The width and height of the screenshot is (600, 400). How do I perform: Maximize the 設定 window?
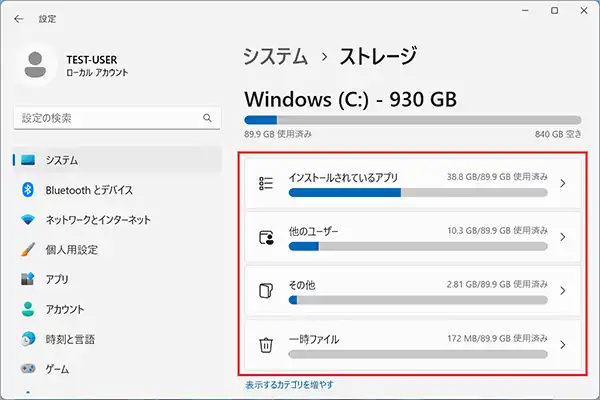pyautogui.click(x=554, y=11)
